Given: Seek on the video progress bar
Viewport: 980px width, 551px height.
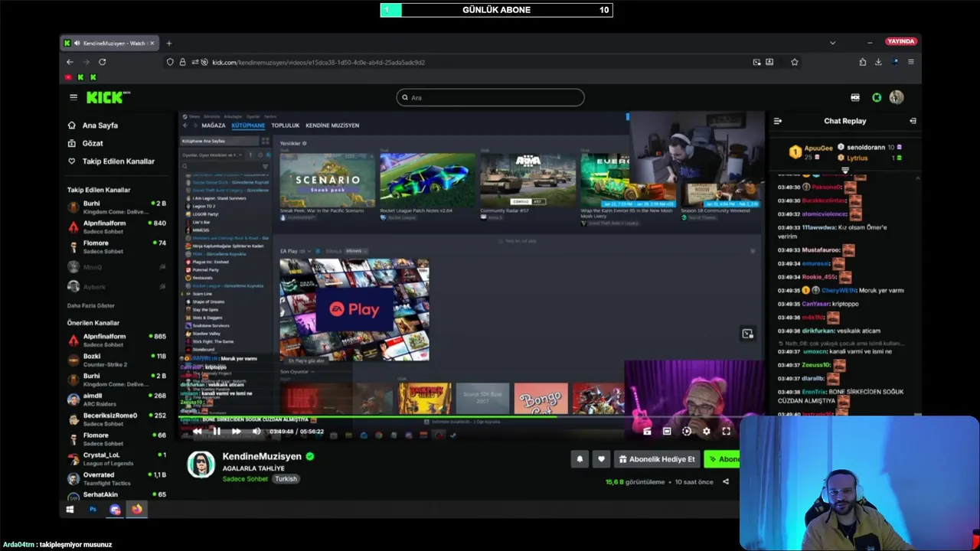Looking at the screenshot, I should [x=472, y=418].
